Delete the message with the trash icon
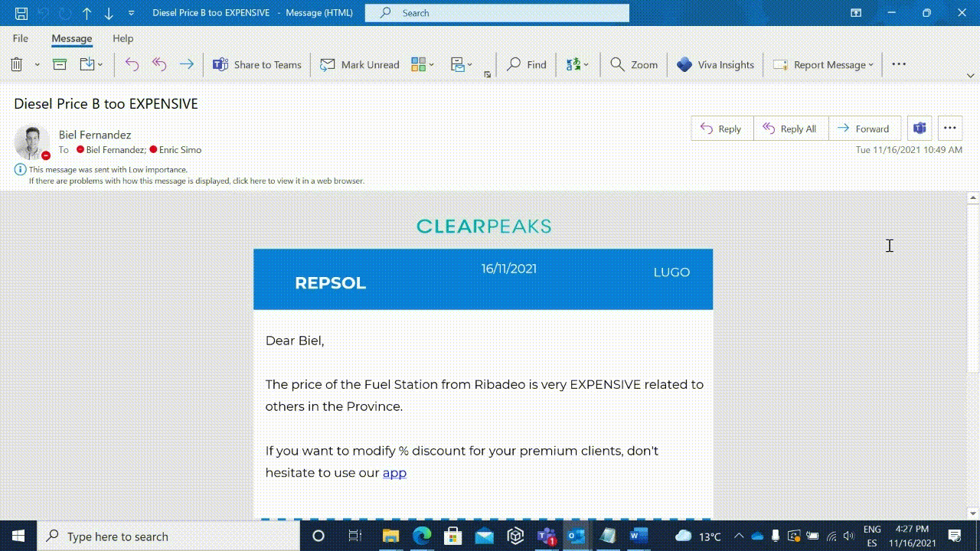The image size is (980, 551). click(17, 65)
